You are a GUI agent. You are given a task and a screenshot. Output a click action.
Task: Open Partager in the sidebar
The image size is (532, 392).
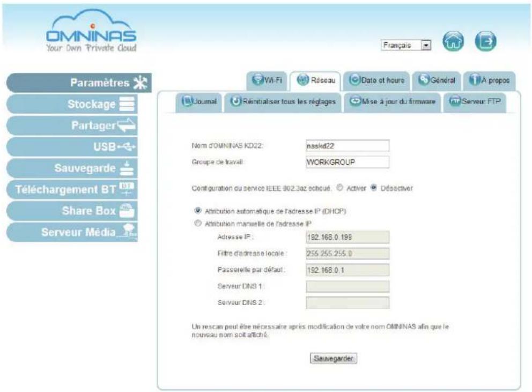[72, 125]
